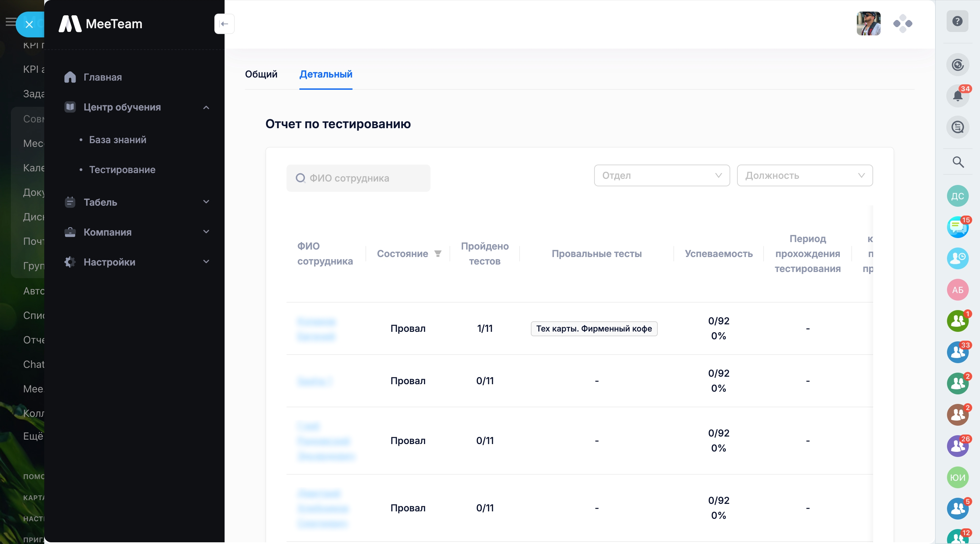
Task: Click the Тех карты. Фирменный кофе tag
Action: pyautogui.click(x=594, y=328)
